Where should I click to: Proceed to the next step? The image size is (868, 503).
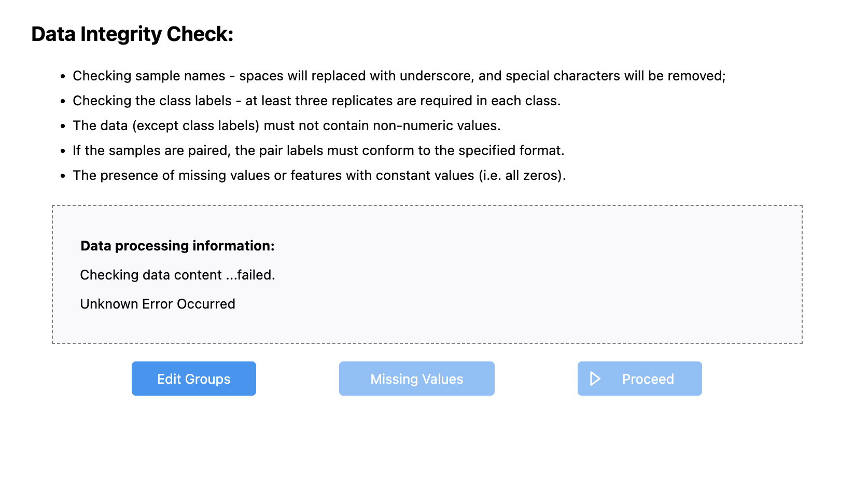click(640, 379)
